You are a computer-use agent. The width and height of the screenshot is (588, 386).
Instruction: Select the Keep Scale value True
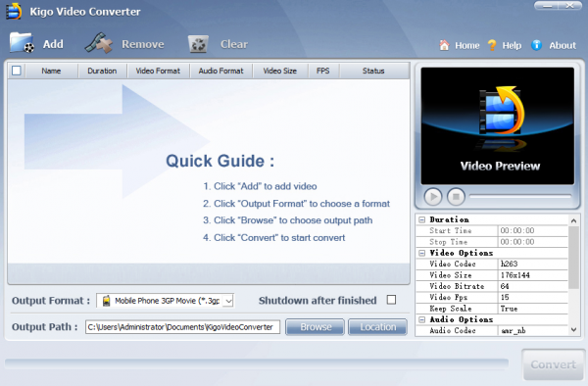click(533, 309)
